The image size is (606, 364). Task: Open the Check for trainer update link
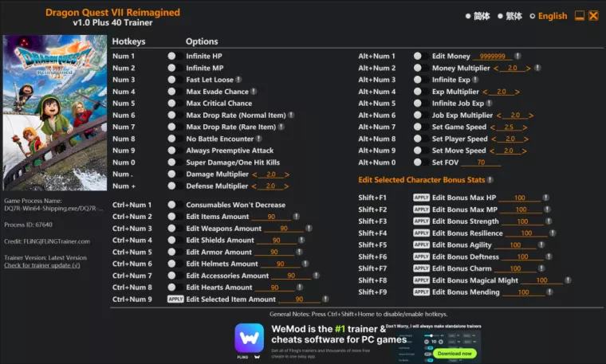(41, 265)
